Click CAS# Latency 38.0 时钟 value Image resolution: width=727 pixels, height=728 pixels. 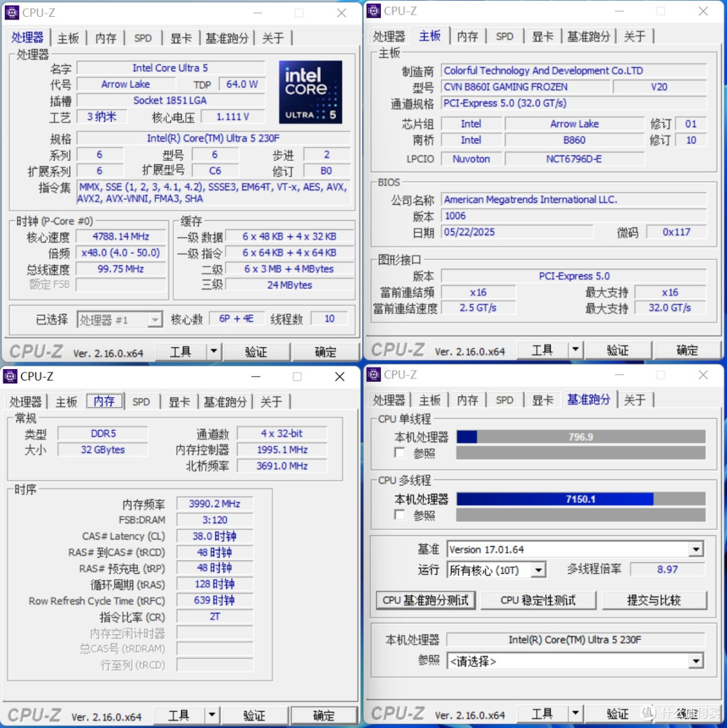(215, 536)
